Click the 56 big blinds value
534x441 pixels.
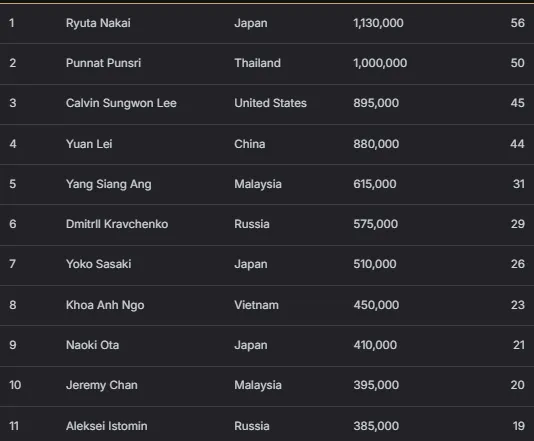517,23
